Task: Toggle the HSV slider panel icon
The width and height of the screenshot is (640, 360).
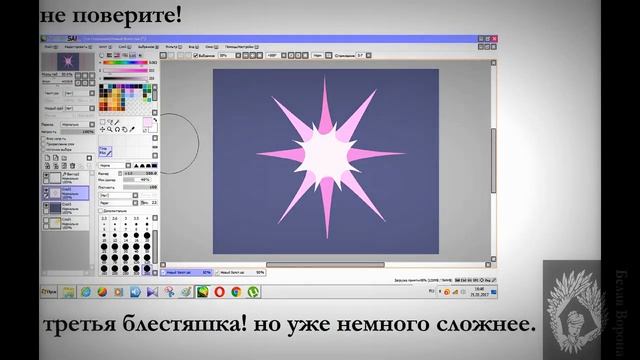Action: click(x=117, y=55)
